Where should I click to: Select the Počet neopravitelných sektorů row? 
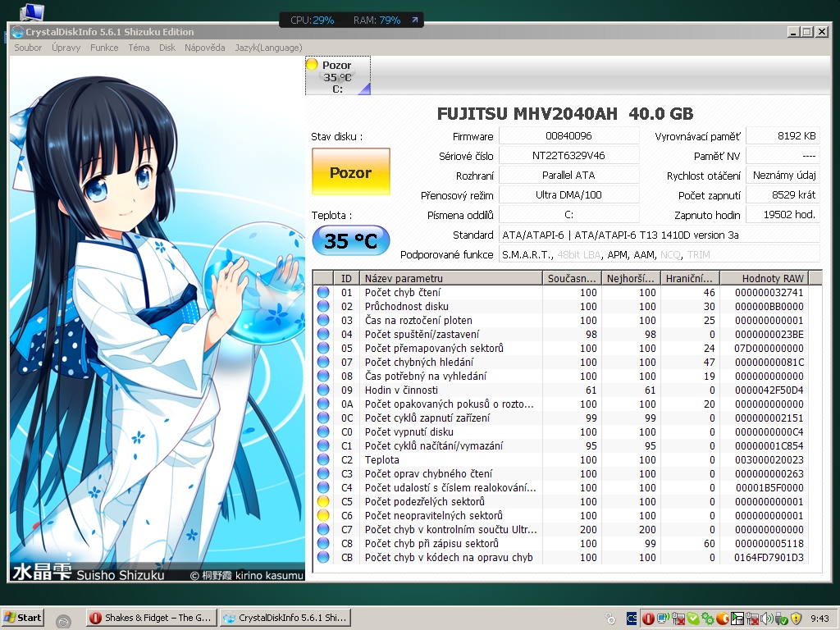[560, 515]
